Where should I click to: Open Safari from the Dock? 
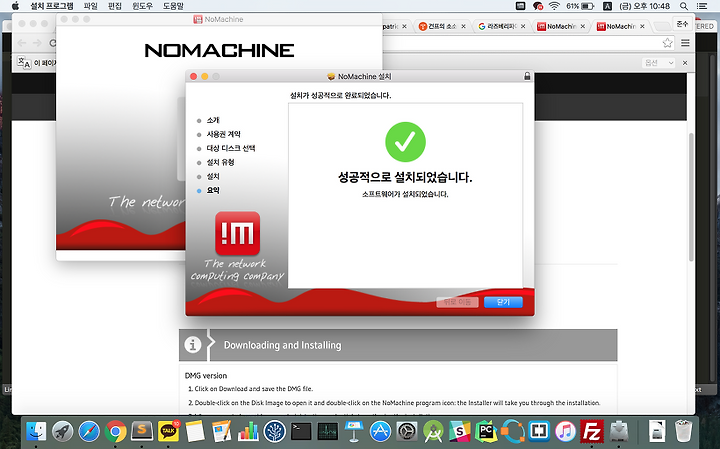[x=89, y=432]
